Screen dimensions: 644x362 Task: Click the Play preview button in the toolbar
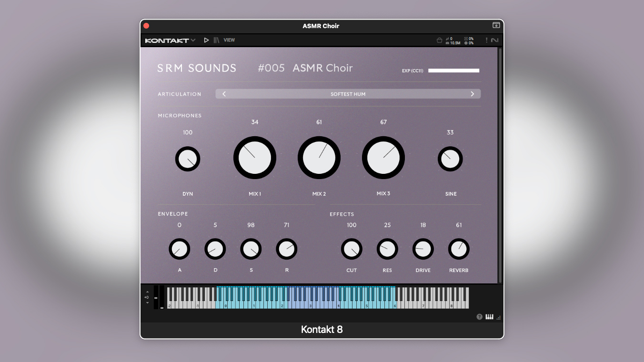[x=206, y=40]
